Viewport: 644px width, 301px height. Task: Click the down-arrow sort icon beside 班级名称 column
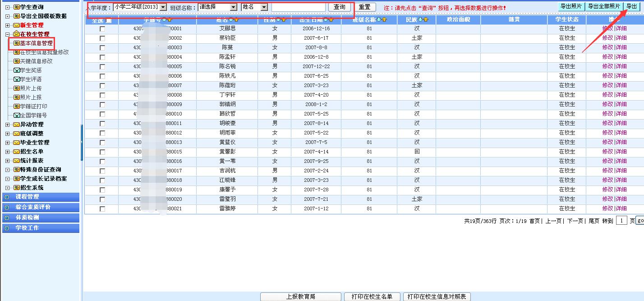pos(379,20)
